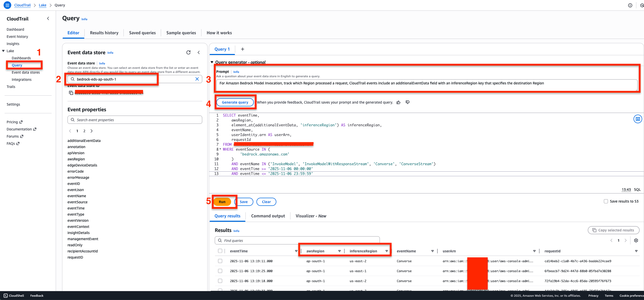Select all result rows via header checkbox
This screenshot has width=644, height=300.
[220, 251]
